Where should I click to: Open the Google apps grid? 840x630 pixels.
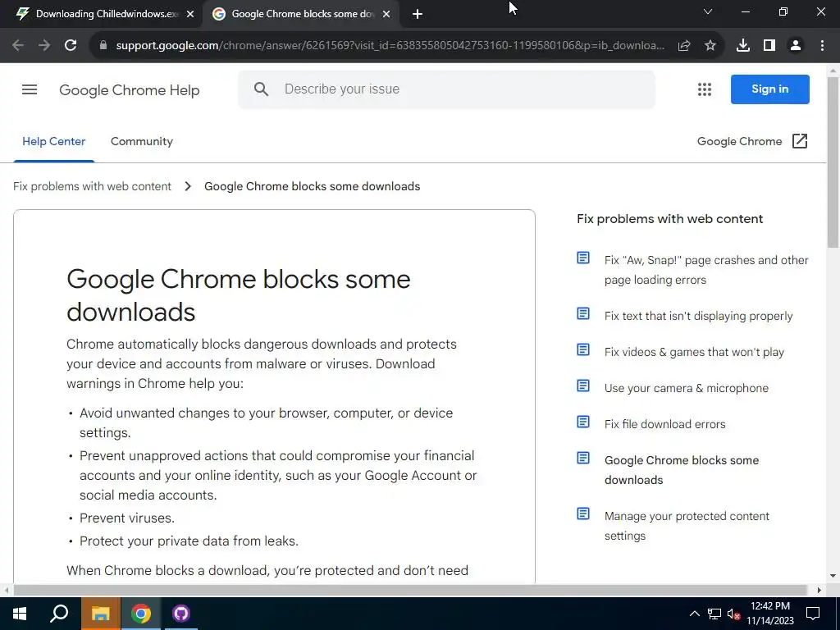(705, 89)
